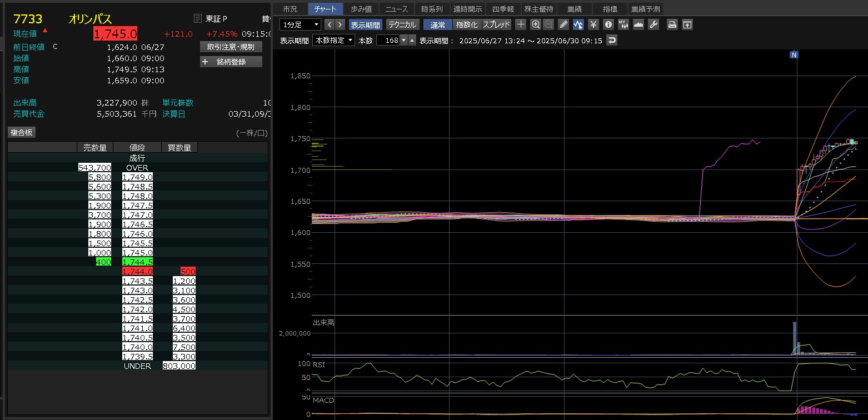
Task: Click the 取引注意・規制 button
Action: (x=231, y=47)
